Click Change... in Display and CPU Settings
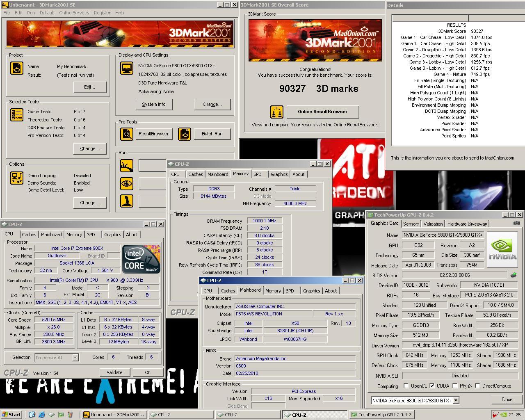 pyautogui.click(x=212, y=104)
